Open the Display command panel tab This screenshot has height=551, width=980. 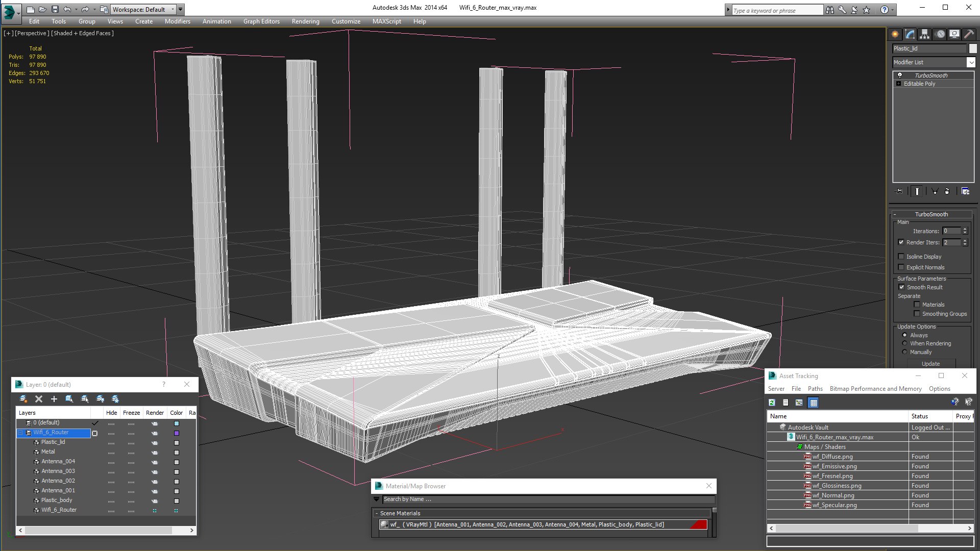954,34
